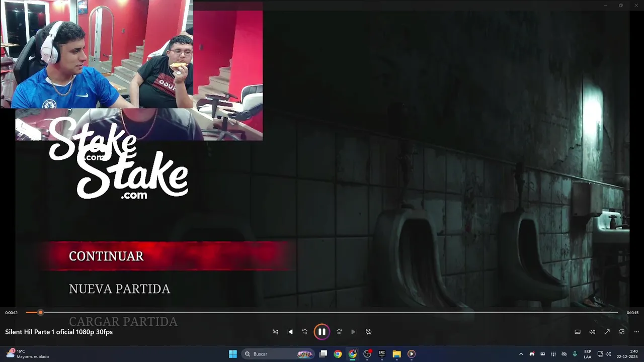Click the total duration 0:10:15

point(632,313)
